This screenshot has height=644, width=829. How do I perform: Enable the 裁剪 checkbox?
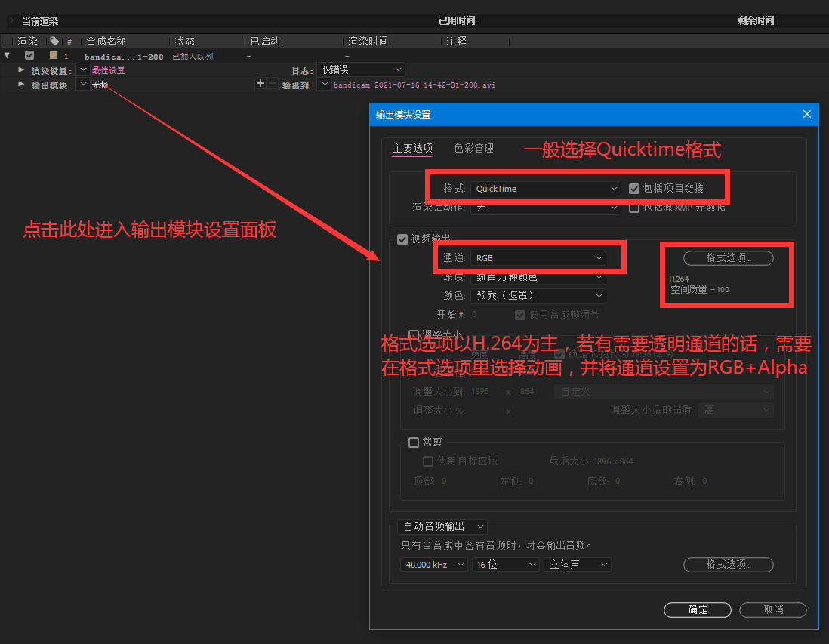[x=414, y=442]
